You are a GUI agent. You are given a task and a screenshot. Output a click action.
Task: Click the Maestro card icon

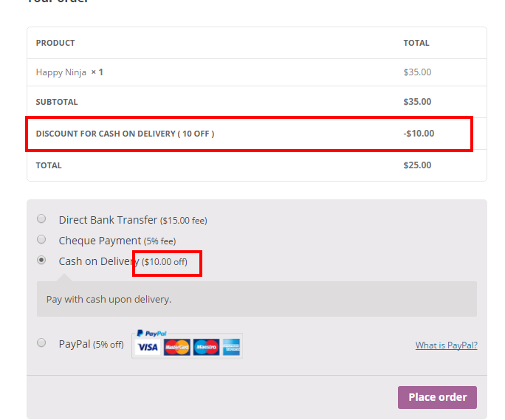206,347
